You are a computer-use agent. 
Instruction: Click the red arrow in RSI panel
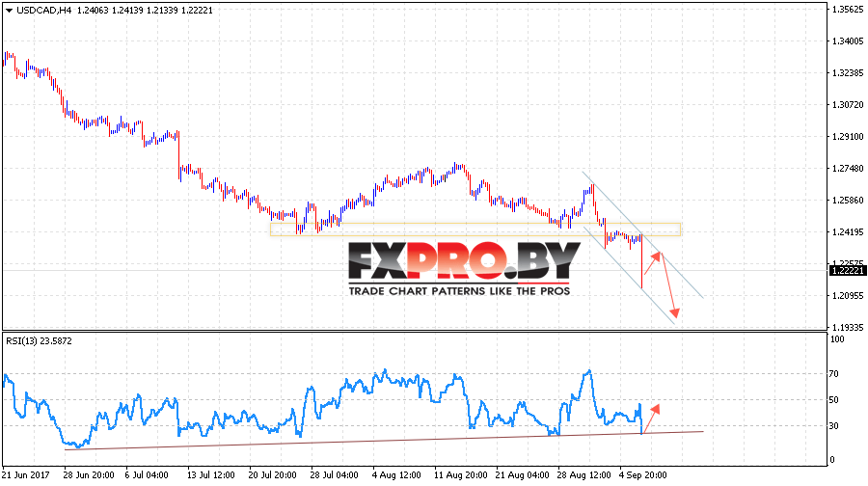(x=651, y=418)
